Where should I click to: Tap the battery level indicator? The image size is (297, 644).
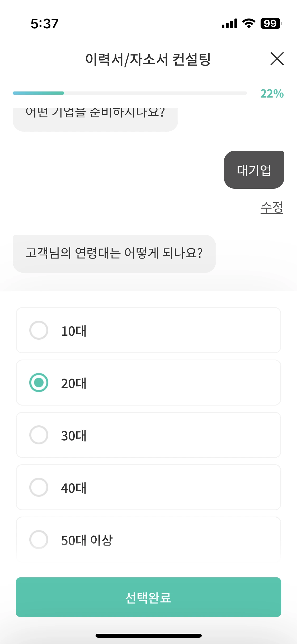pos(271,24)
